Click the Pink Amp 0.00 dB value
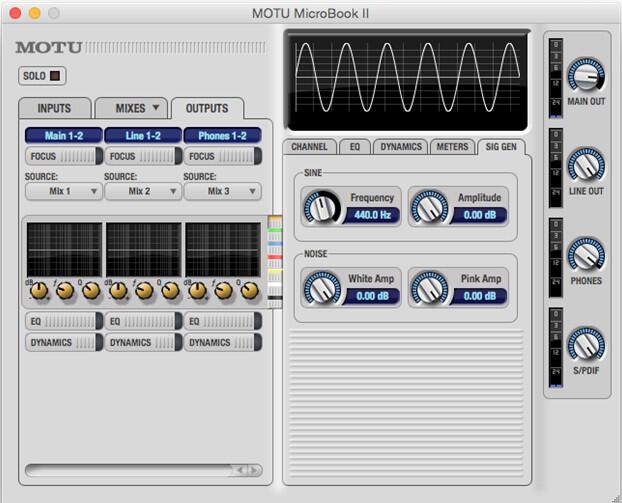The height and width of the screenshot is (503, 622). click(x=480, y=296)
